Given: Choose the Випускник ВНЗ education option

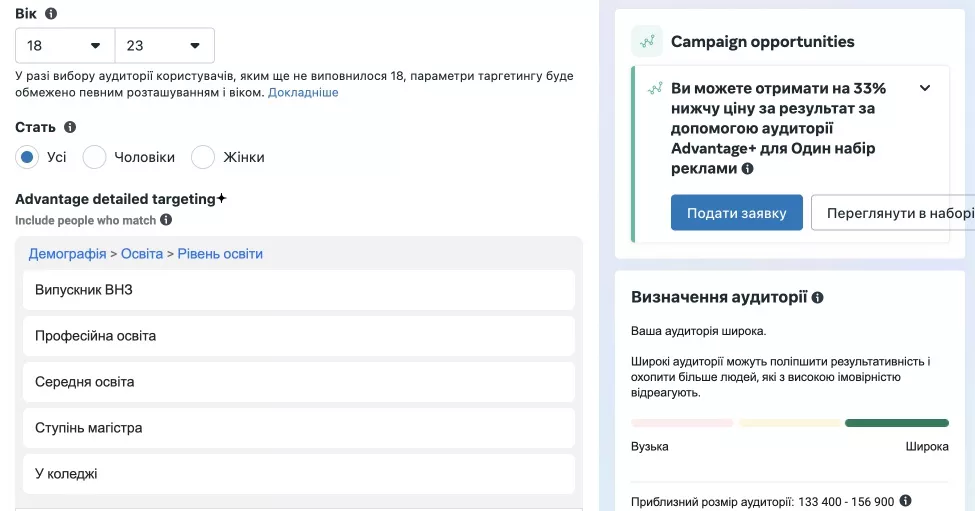Looking at the screenshot, I should [x=299, y=290].
